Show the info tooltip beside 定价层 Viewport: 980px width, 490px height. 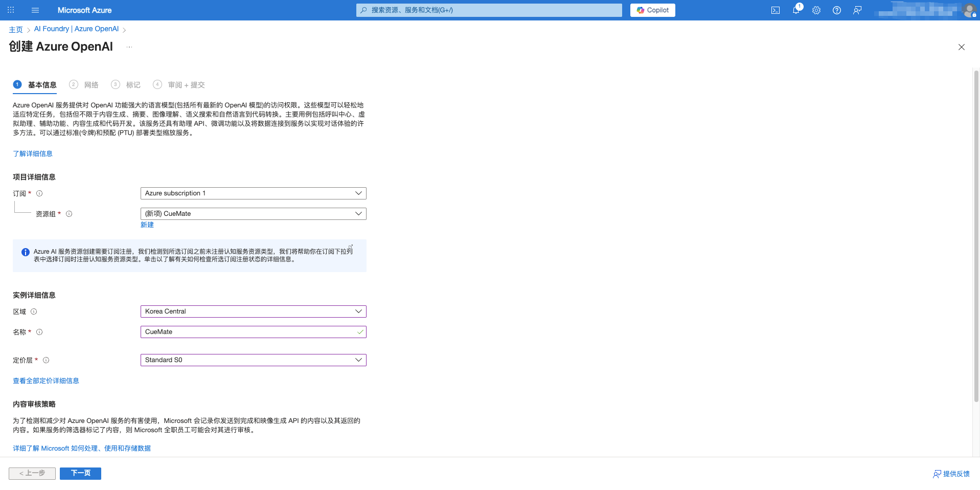[x=46, y=360]
